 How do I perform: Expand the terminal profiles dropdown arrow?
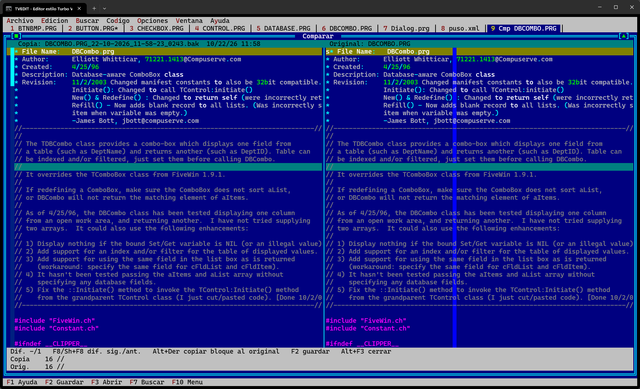tap(104, 8)
